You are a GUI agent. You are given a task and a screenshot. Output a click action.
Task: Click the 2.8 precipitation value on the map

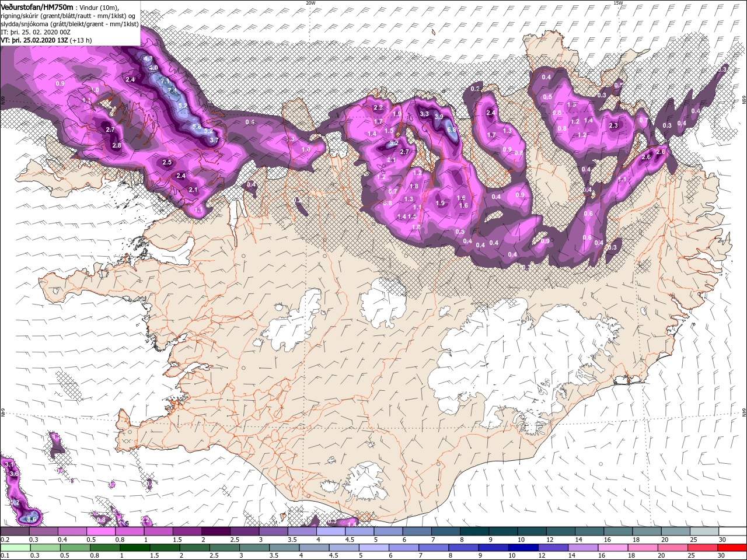click(x=116, y=146)
